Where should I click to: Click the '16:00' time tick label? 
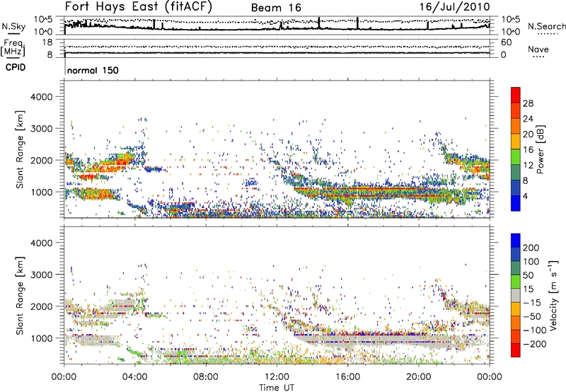tap(347, 377)
